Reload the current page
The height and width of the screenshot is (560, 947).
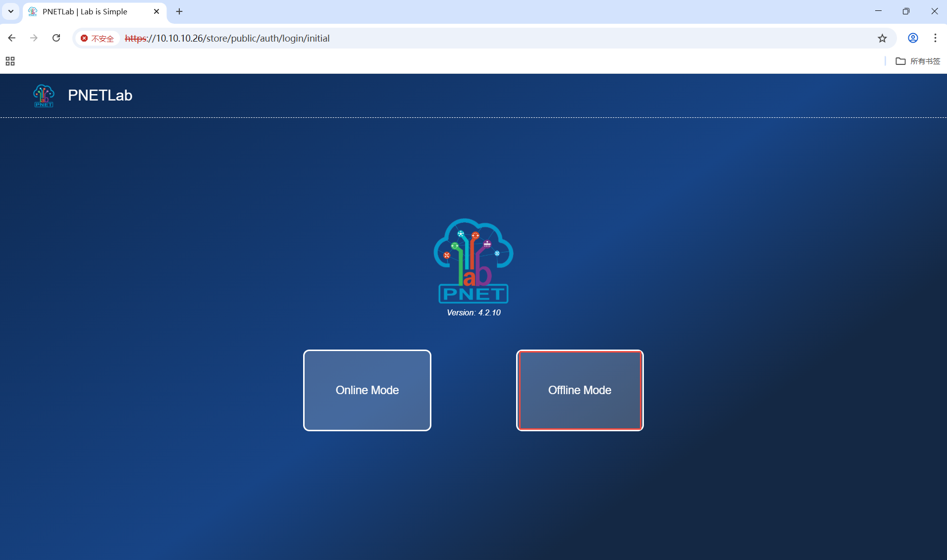[x=56, y=38]
